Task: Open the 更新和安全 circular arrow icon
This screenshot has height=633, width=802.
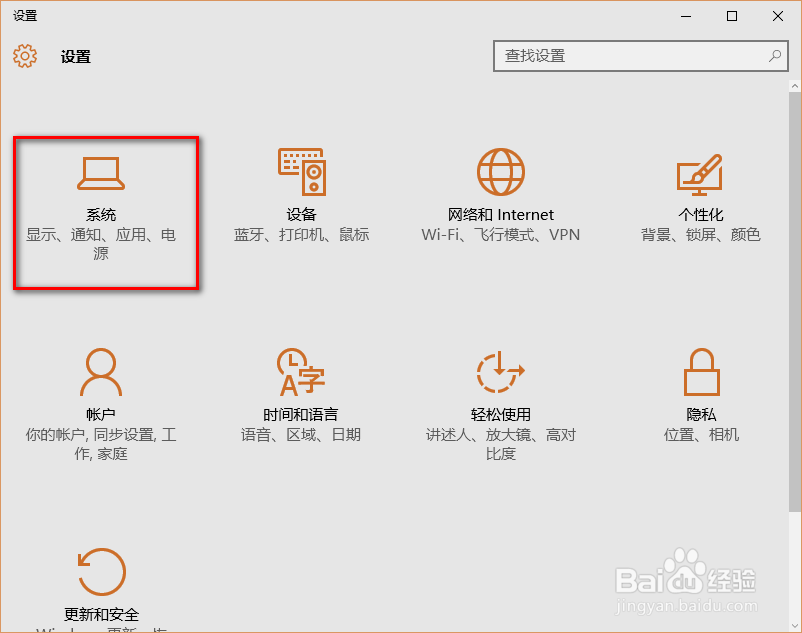Action: [101, 572]
